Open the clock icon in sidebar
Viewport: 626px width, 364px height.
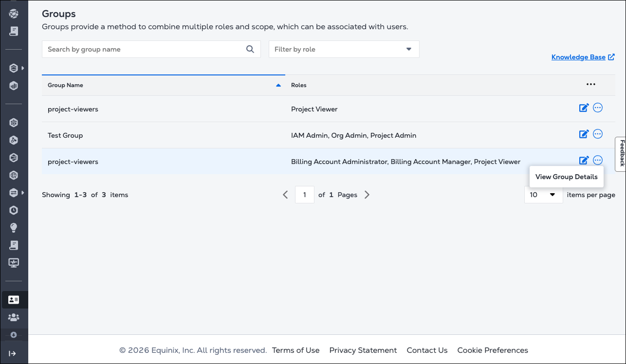(x=14, y=210)
